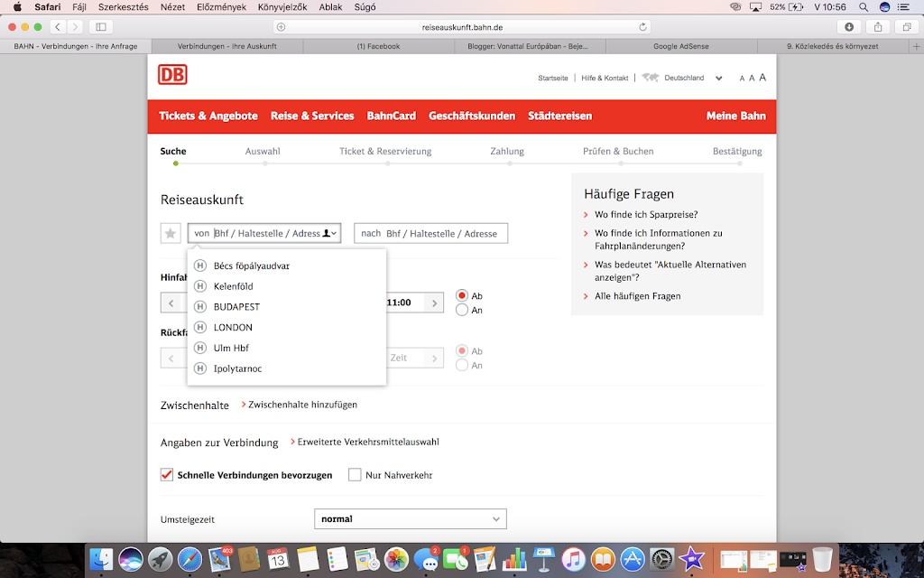Enable the Nur Nahverkehr checkbox

click(355, 475)
